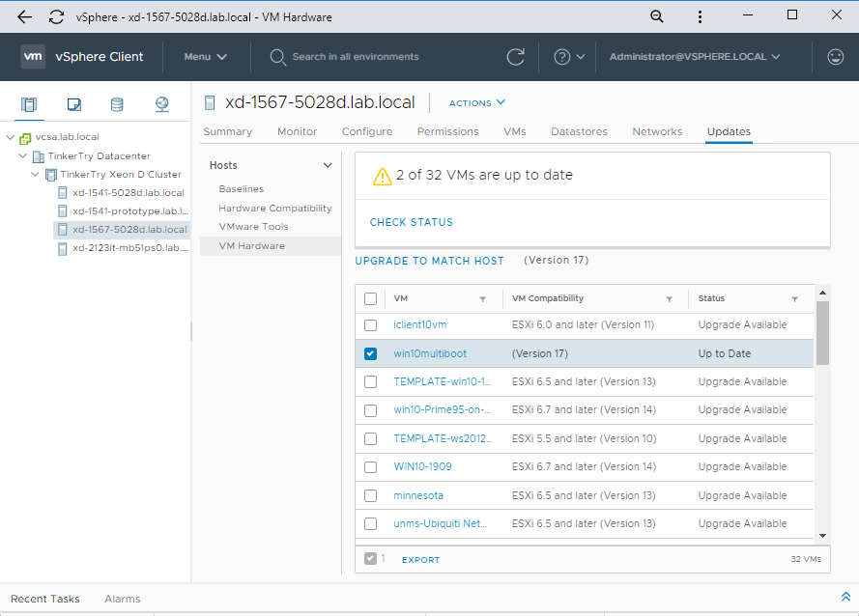Check the iclient10vm row checkbox
The width and height of the screenshot is (859, 616).
(370, 325)
